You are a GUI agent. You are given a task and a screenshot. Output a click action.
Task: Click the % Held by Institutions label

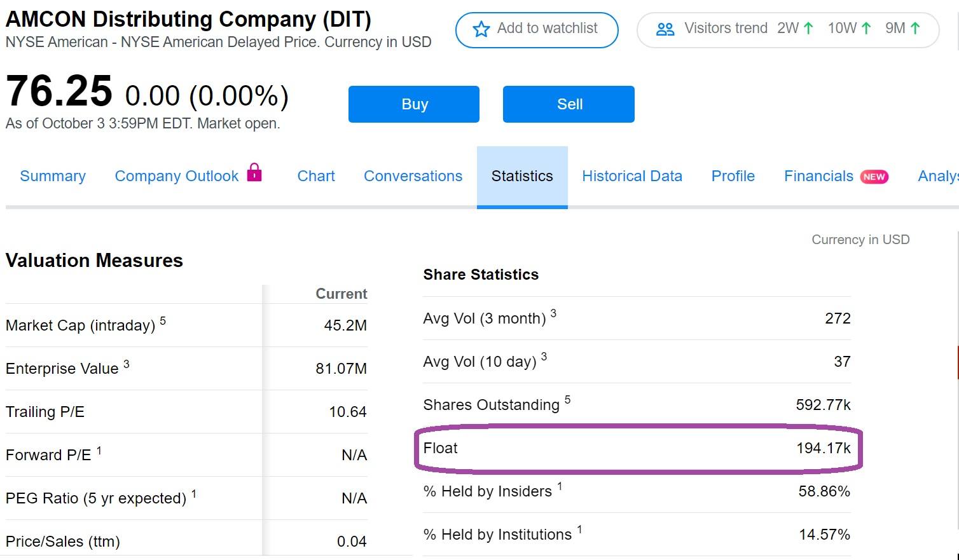498,535
